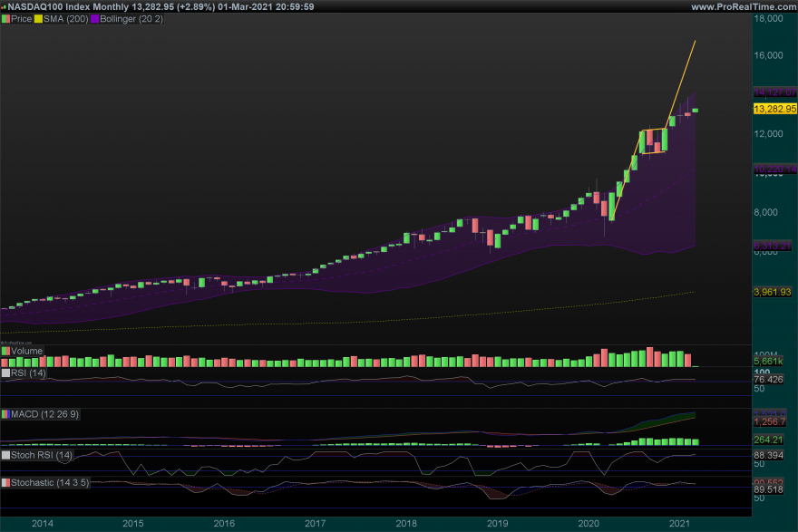Click the 6,313.21 lower Bollinger value
Viewport: 798px width, 532px height.
pos(773,246)
